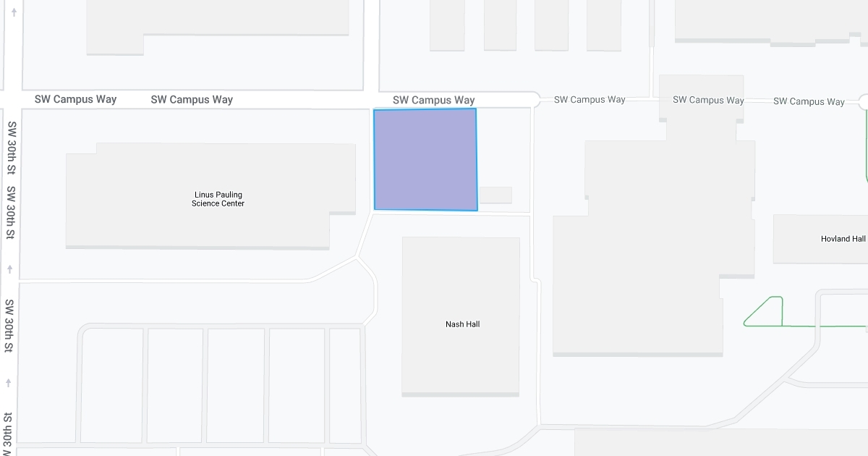Select the Linus Pauling Science Center label
Image resolution: width=868 pixels, height=456 pixels.
[218, 199]
